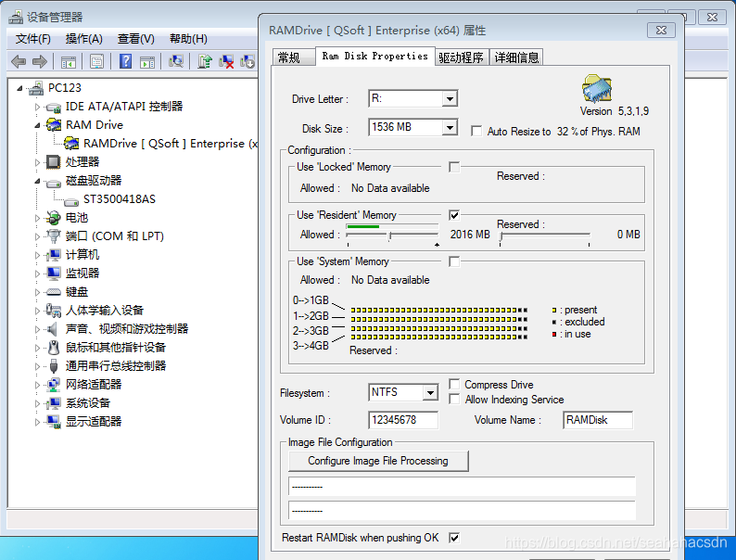
Task: Toggle the show/hide action pane toolbar icon
Action: [147, 61]
